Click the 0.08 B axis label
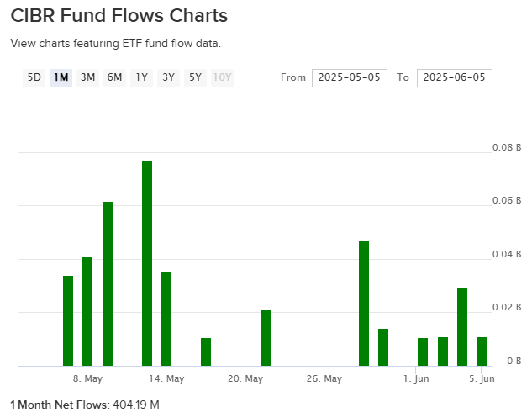The height and width of the screenshot is (418, 532). click(x=507, y=147)
